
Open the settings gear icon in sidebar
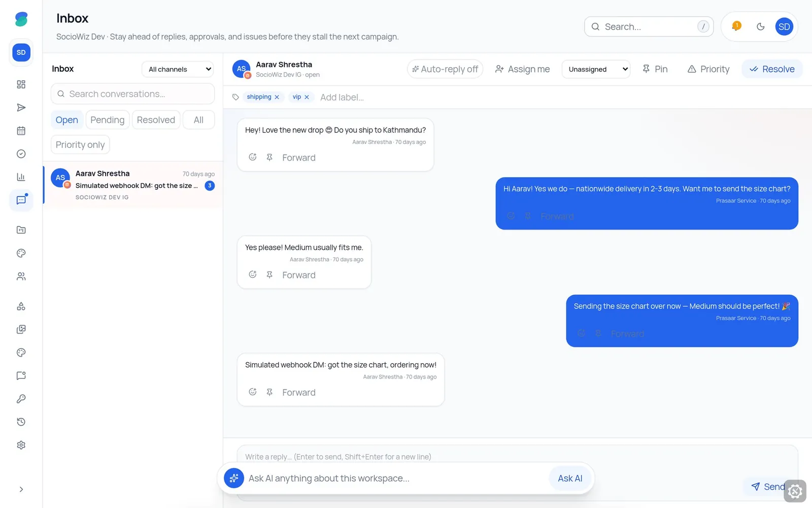pos(21,445)
